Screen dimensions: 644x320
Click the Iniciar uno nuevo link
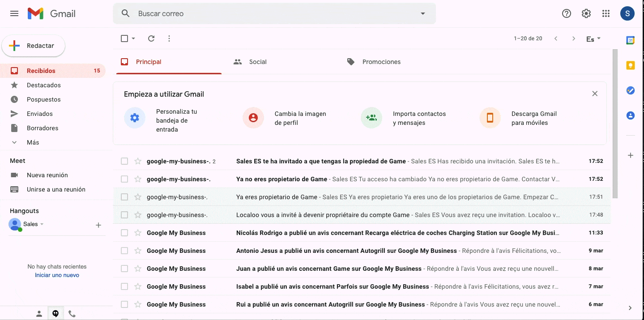(57, 275)
